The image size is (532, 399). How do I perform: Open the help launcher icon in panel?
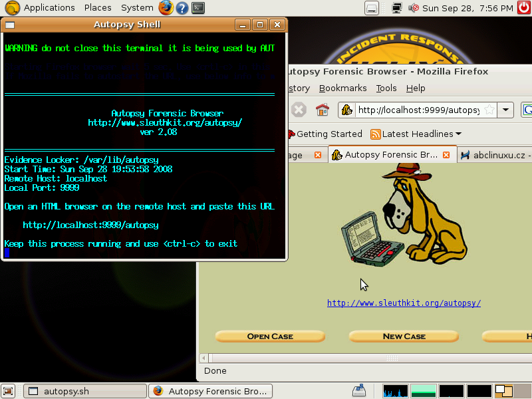coord(182,8)
